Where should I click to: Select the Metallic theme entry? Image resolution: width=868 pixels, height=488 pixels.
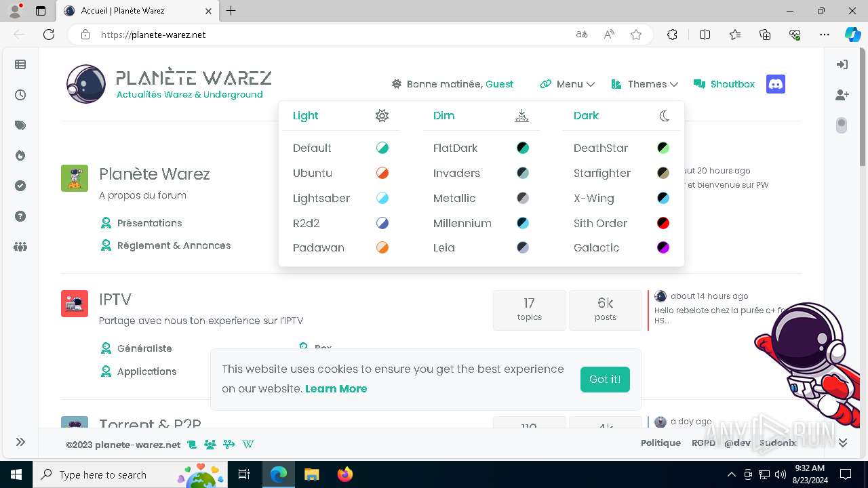pyautogui.click(x=481, y=198)
